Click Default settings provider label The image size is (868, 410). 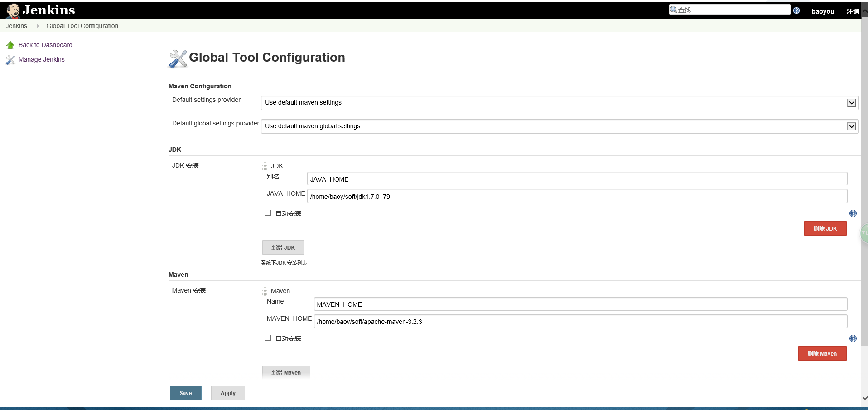206,100
